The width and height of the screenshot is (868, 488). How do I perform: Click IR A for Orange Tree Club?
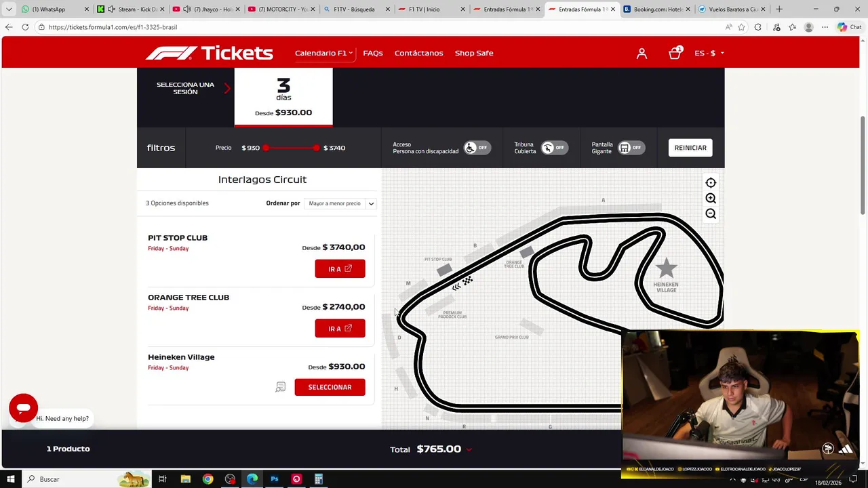(x=340, y=329)
